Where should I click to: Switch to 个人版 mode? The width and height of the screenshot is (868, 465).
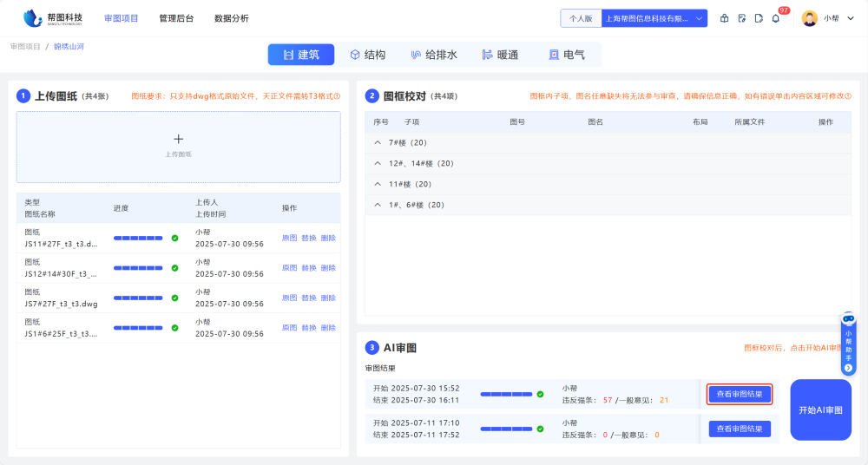pyautogui.click(x=581, y=18)
